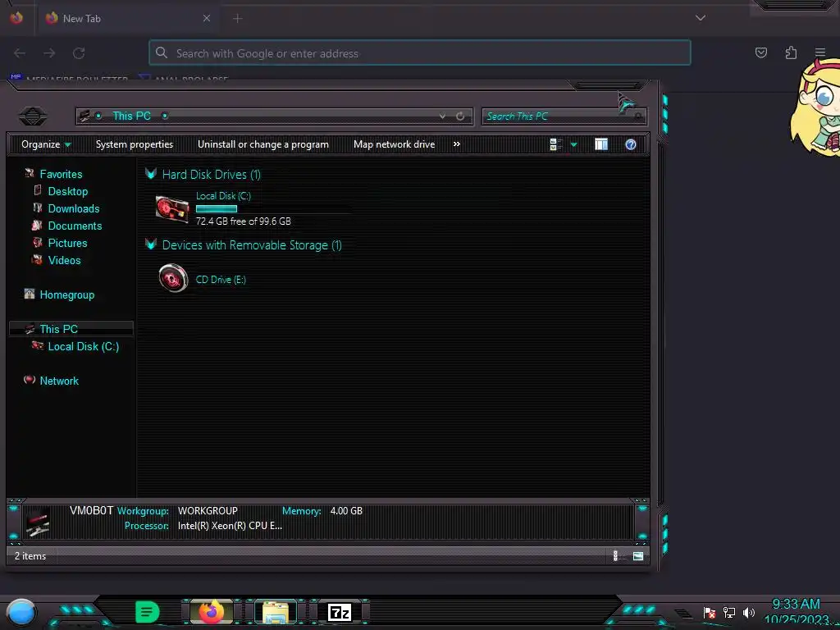This screenshot has height=630, width=840.
Task: Open Pictures in navigation pane
Action: click(67, 243)
